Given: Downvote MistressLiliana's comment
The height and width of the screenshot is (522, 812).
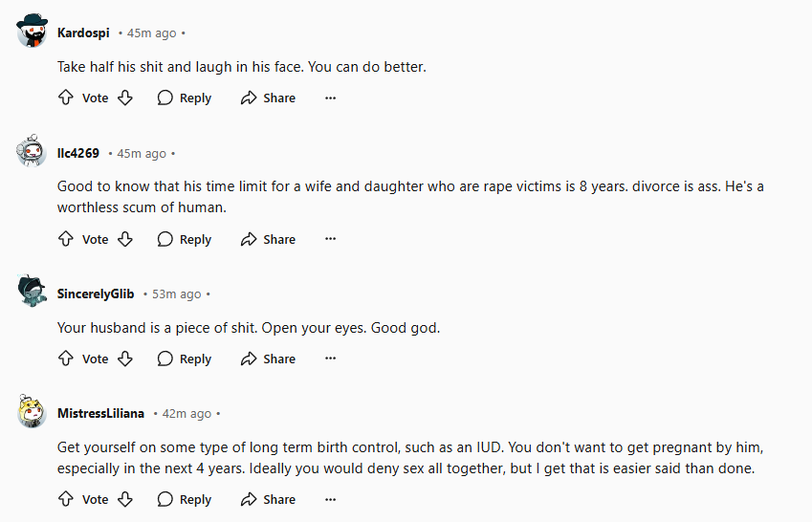Looking at the screenshot, I should point(125,499).
